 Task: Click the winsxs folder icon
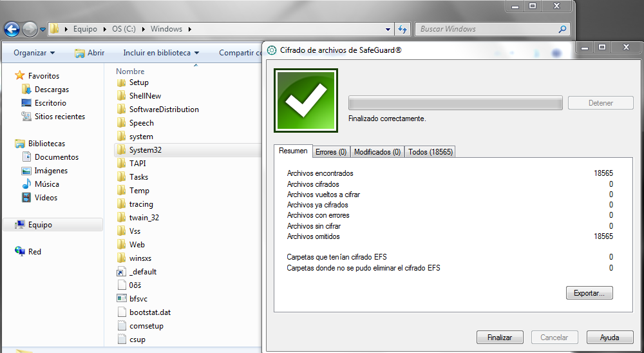tap(121, 258)
